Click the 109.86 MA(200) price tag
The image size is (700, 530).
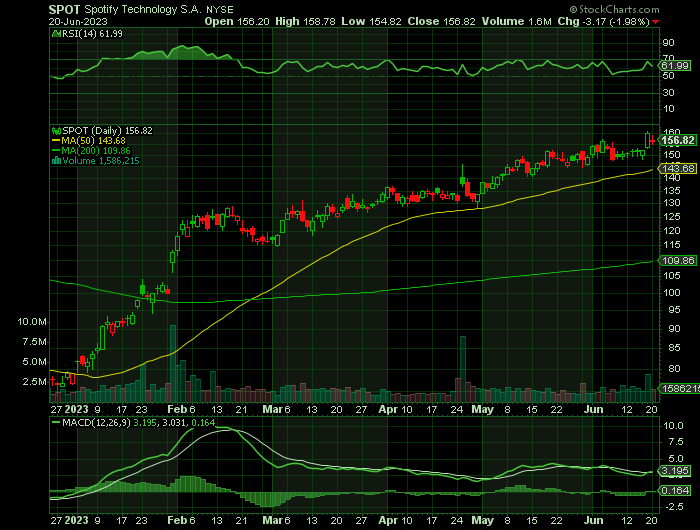click(x=678, y=261)
